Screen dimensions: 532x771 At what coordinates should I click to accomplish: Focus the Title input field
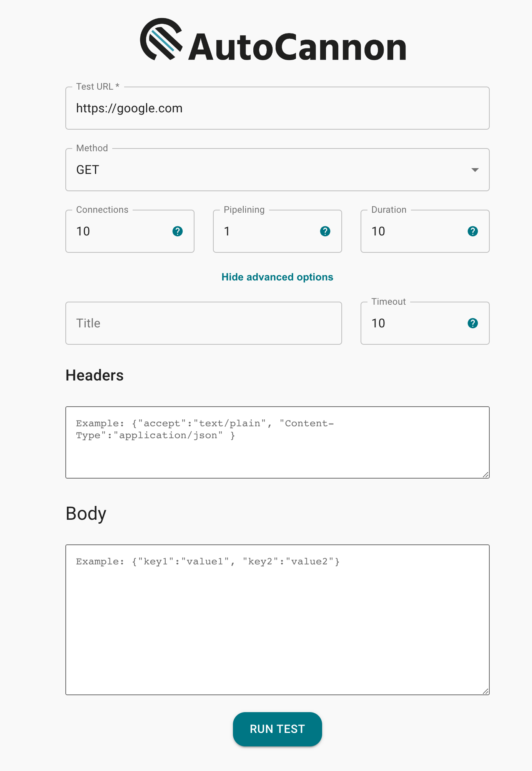(204, 323)
